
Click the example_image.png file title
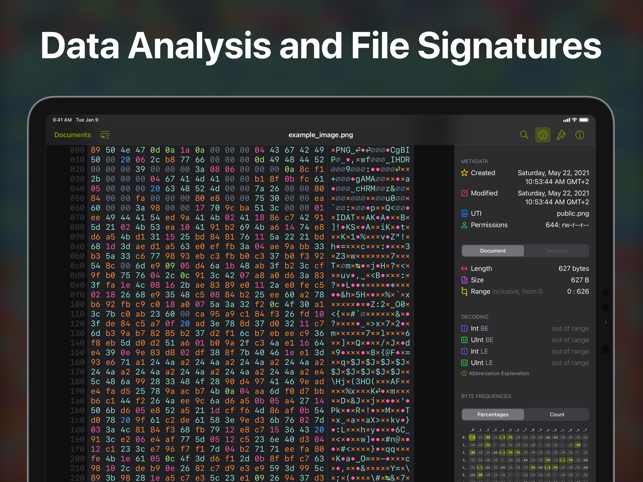[x=320, y=135]
